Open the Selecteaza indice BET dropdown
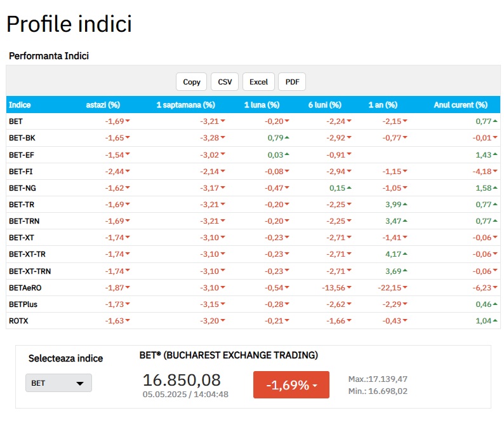Screen dimensions: 504x427 pyautogui.click(x=58, y=383)
